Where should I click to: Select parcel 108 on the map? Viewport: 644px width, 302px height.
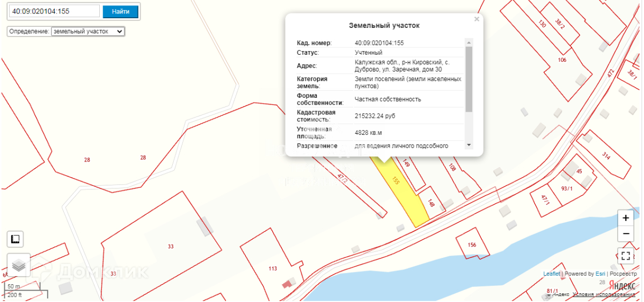tap(452, 168)
